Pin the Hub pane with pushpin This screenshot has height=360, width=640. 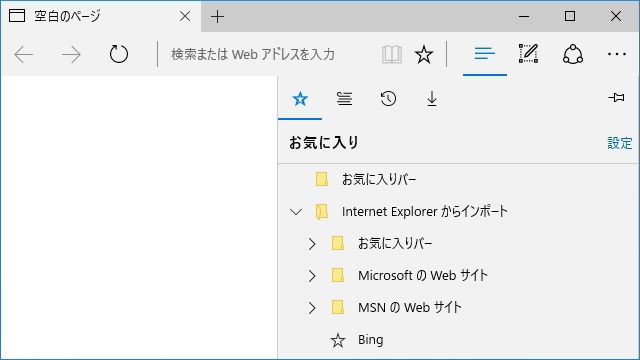[616, 98]
